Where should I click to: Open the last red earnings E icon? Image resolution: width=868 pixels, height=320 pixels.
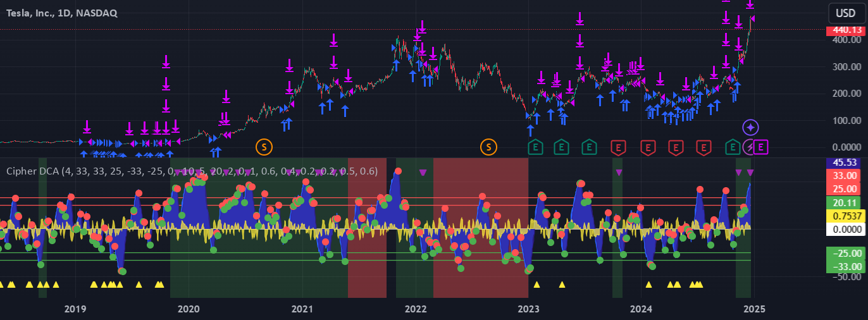[703, 147]
